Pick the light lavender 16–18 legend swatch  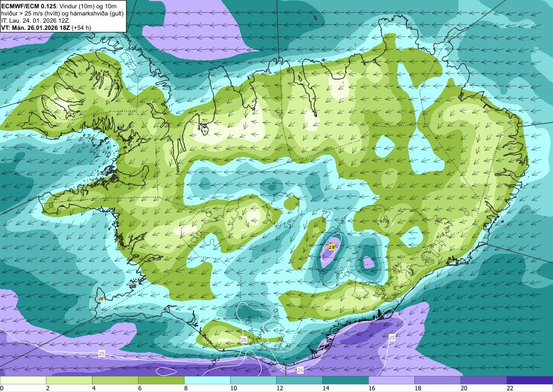click(392, 380)
